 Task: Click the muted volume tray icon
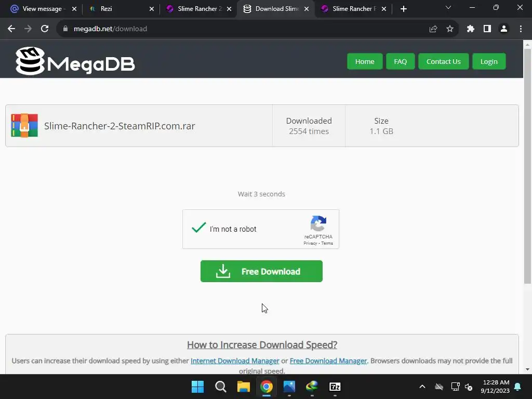469,387
